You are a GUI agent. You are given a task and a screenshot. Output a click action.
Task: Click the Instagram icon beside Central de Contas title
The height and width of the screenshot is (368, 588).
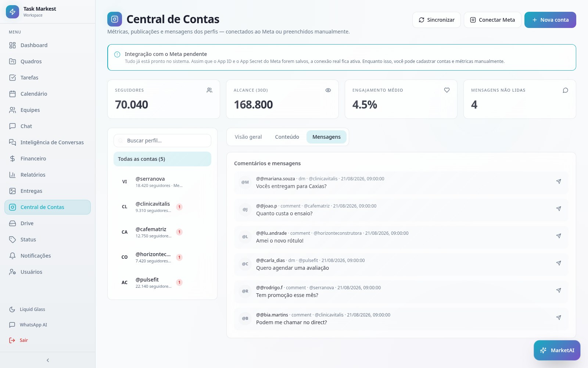point(115,19)
